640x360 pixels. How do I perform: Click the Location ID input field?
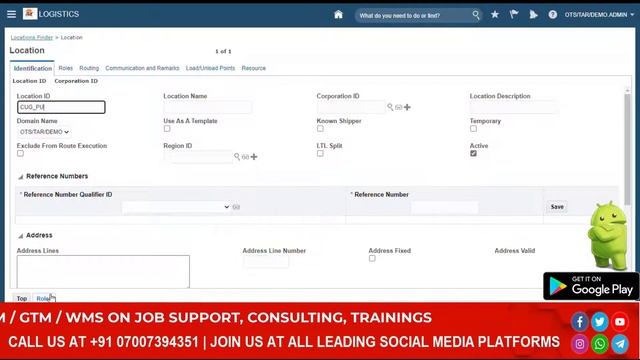coord(61,107)
